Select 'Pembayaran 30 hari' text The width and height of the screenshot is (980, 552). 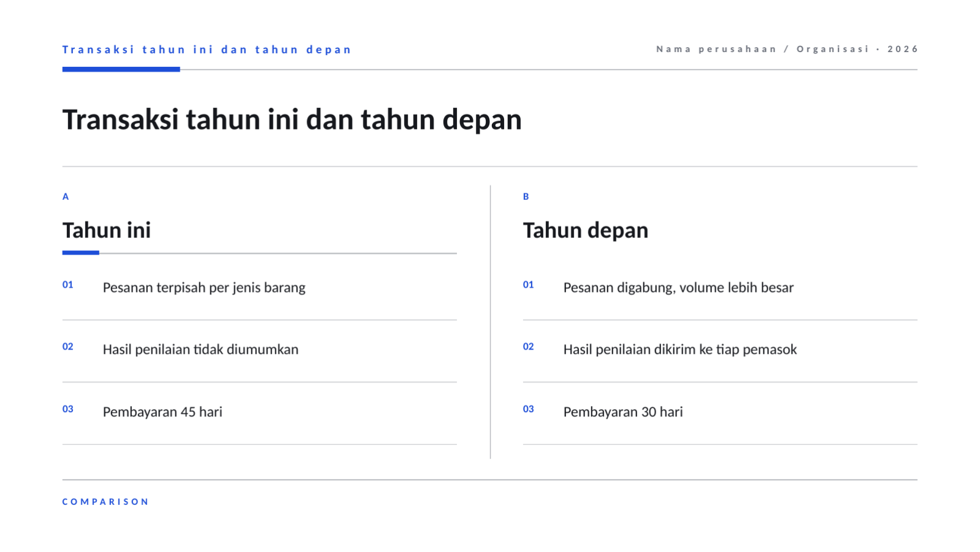click(x=623, y=412)
